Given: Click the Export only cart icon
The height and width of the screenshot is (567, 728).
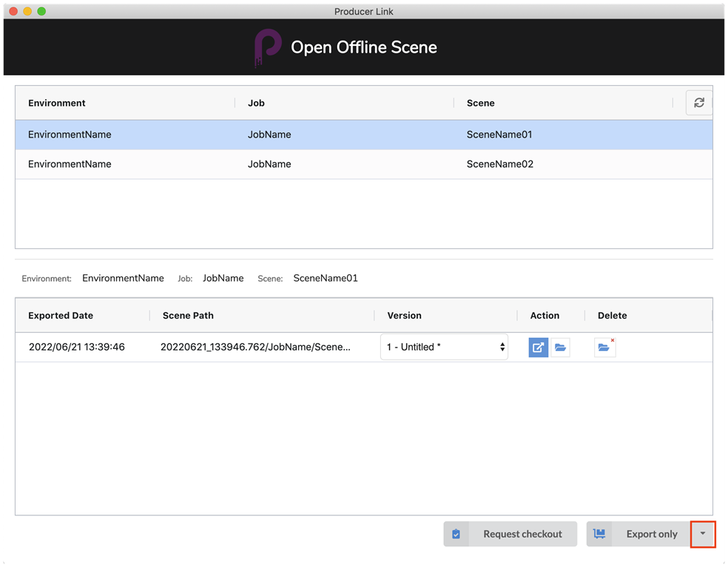Looking at the screenshot, I should [x=600, y=534].
